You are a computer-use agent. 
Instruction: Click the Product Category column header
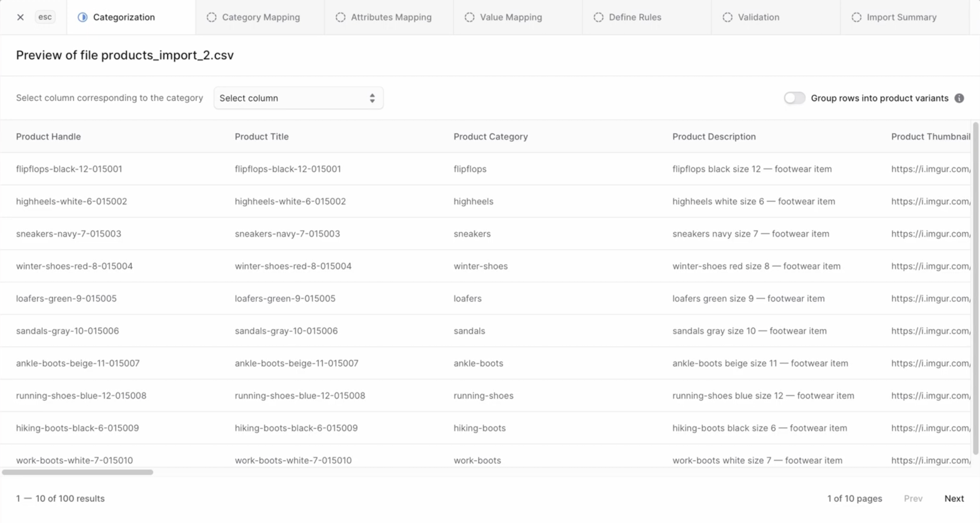point(490,136)
